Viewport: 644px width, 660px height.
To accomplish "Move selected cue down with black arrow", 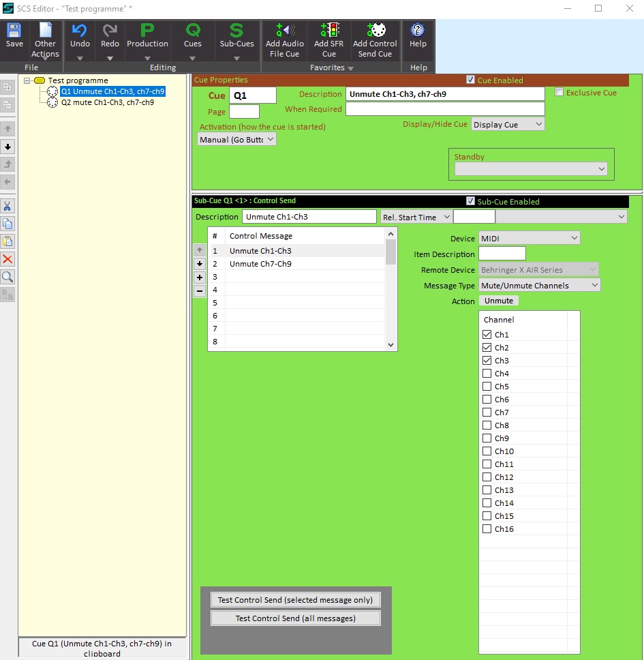I will (x=8, y=147).
